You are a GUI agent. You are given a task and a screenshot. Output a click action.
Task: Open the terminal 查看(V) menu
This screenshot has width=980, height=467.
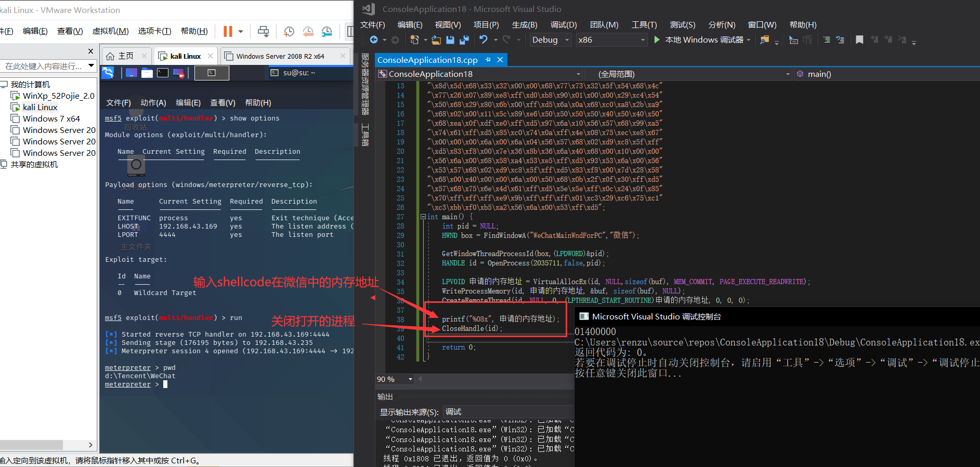pos(223,103)
